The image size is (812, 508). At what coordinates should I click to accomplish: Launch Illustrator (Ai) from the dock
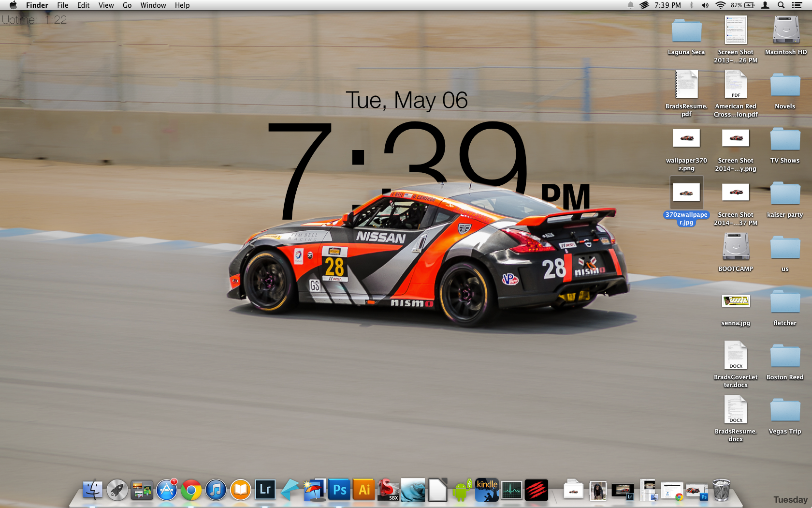[364, 490]
